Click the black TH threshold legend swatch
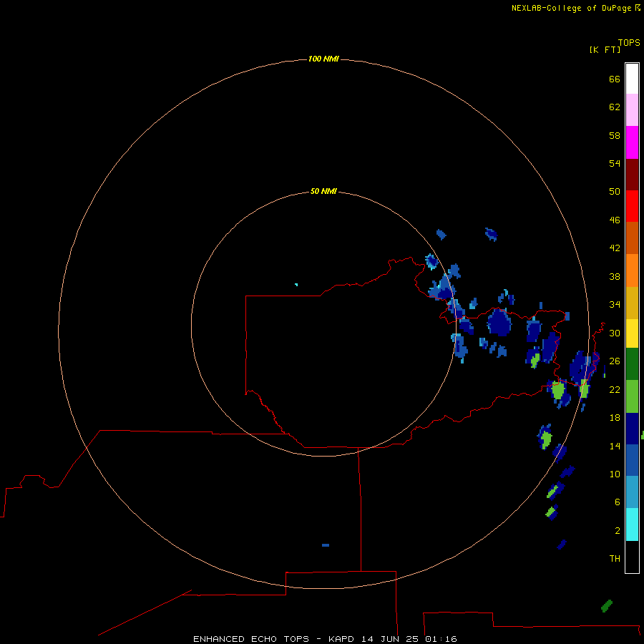This screenshot has height=644, width=644. 632,557
